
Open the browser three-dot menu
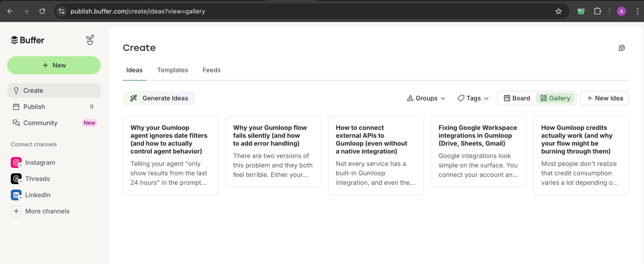click(x=638, y=11)
